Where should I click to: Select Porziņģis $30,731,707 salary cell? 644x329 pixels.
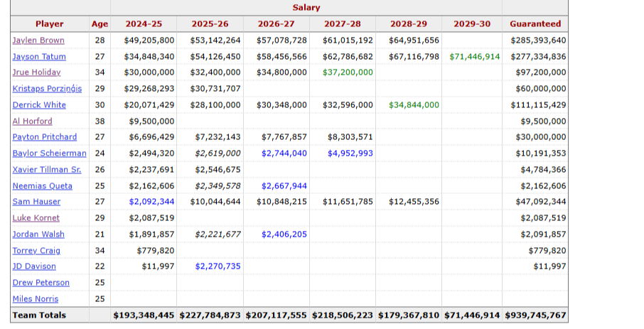click(215, 89)
